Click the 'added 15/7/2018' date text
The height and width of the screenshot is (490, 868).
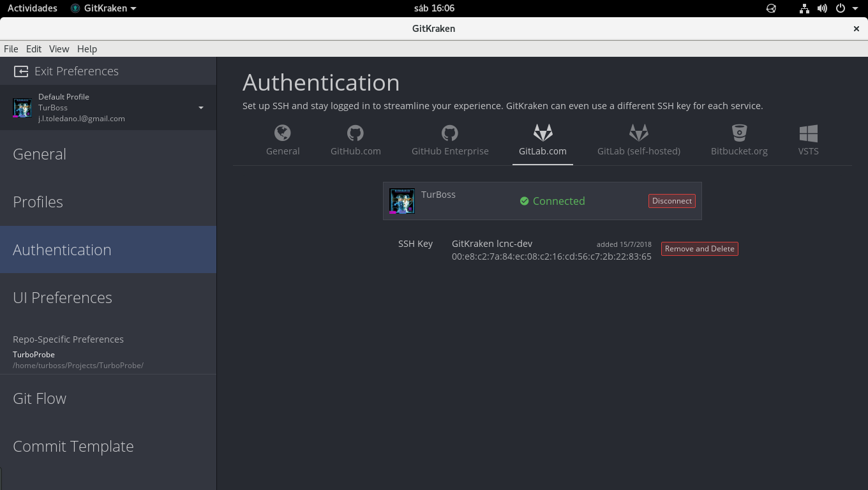coord(624,244)
